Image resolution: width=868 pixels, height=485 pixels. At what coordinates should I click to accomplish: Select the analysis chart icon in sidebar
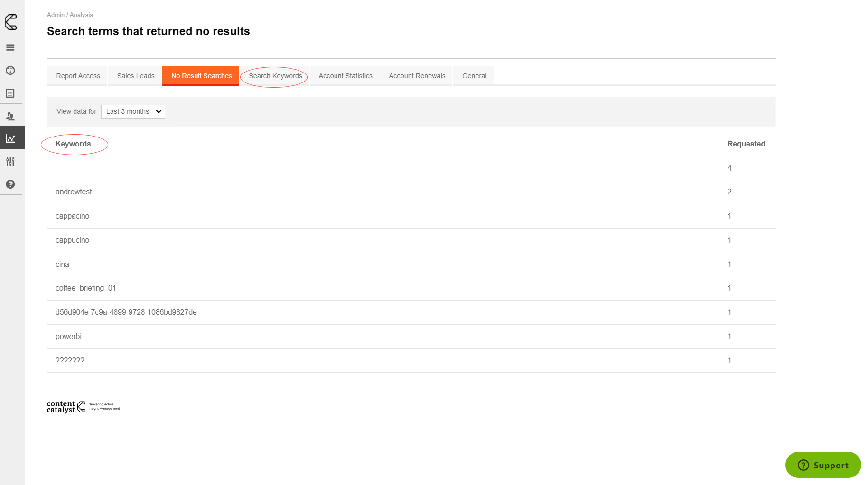[10, 138]
